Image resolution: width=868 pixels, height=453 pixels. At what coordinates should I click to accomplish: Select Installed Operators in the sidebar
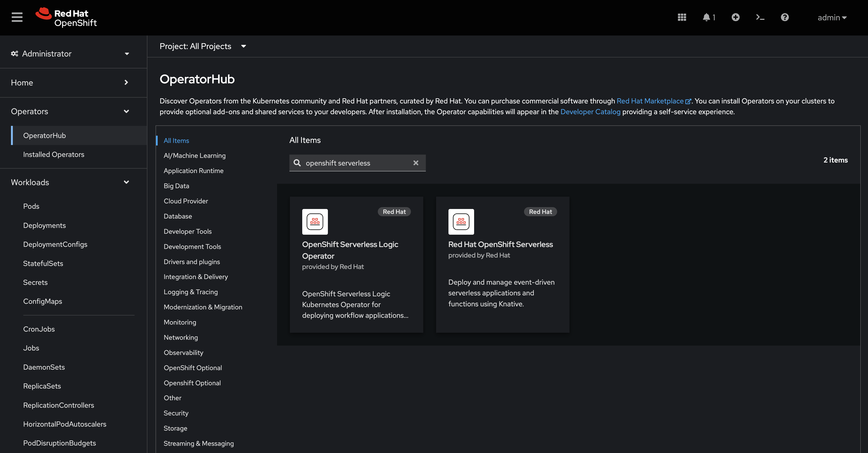click(x=54, y=154)
